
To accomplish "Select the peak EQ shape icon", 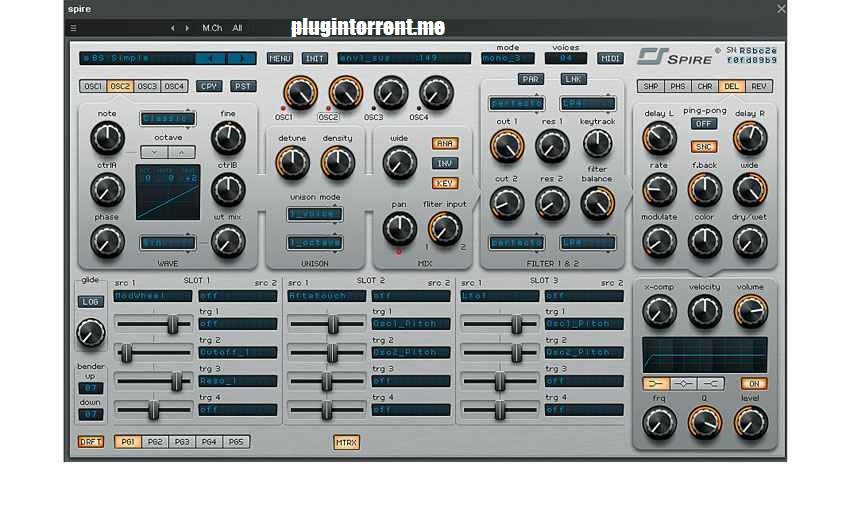I will coord(684,384).
